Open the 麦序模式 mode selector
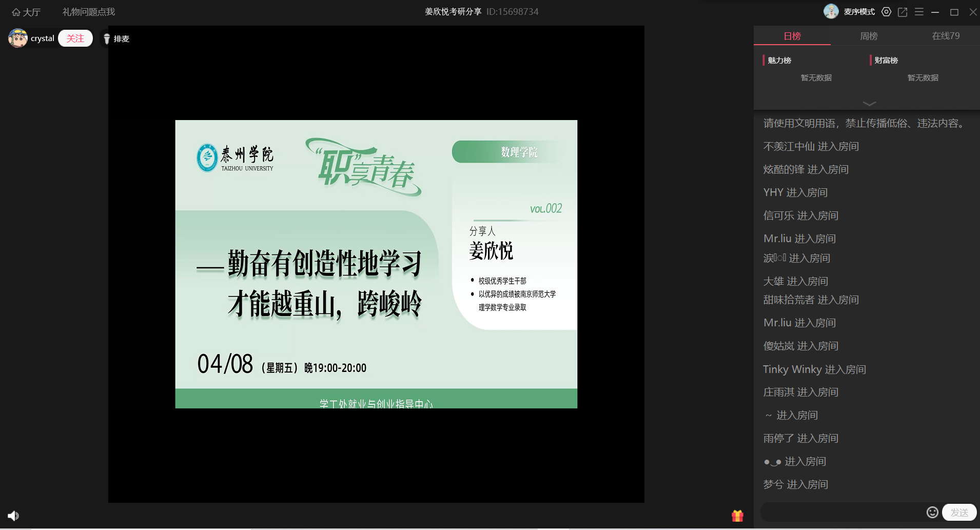The width and height of the screenshot is (980, 530). pos(859,12)
